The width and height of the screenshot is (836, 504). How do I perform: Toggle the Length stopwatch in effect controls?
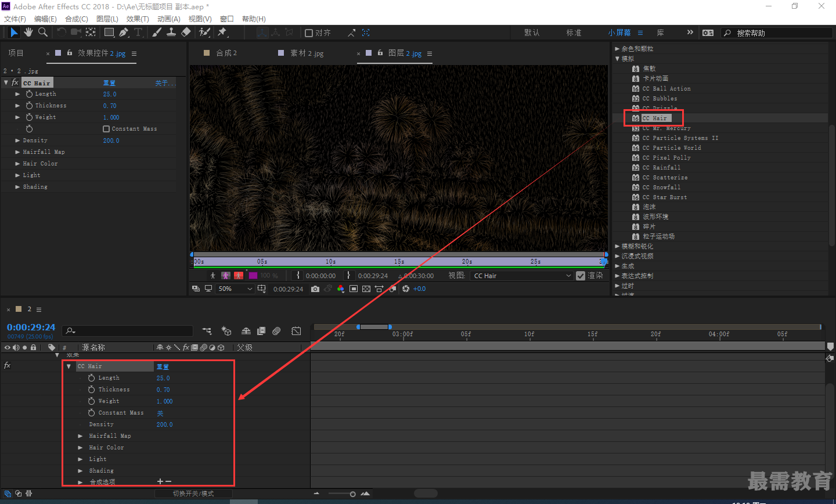pyautogui.click(x=29, y=94)
